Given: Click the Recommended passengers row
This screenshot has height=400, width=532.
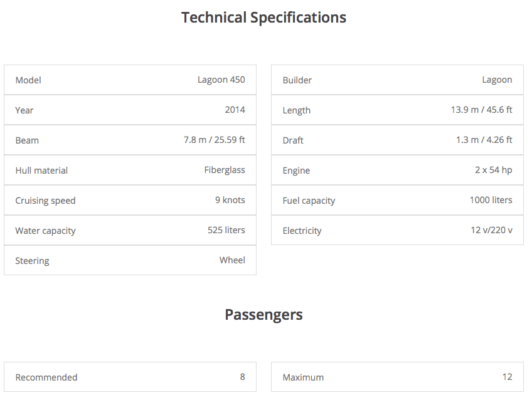Looking at the screenshot, I should (130, 377).
